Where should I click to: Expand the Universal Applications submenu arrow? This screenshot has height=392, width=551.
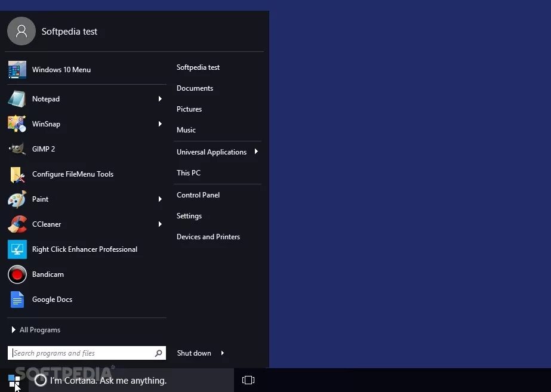coord(256,152)
